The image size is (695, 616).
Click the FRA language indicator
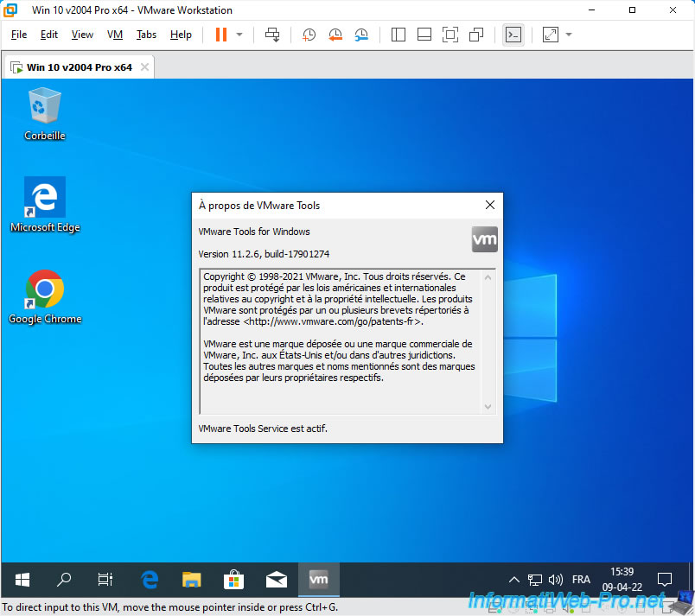pyautogui.click(x=581, y=579)
